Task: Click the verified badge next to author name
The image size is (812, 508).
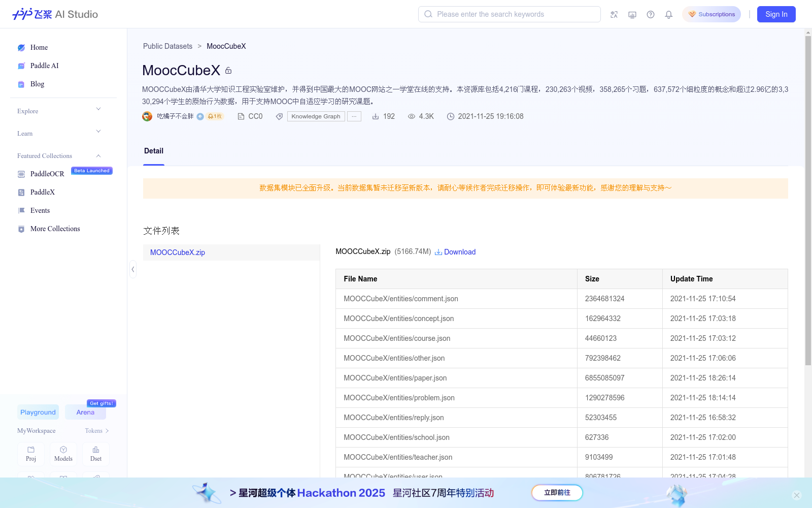Action: [x=200, y=116]
